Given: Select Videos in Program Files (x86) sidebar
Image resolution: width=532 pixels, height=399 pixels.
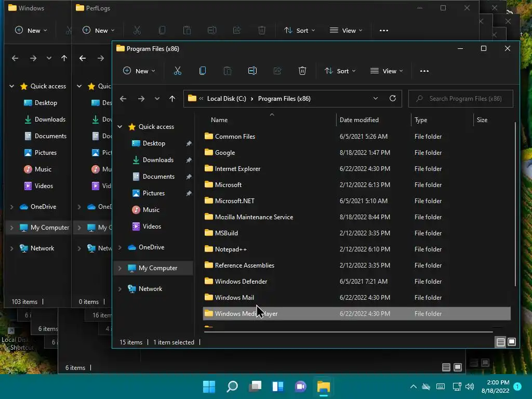Looking at the screenshot, I should pos(152,227).
